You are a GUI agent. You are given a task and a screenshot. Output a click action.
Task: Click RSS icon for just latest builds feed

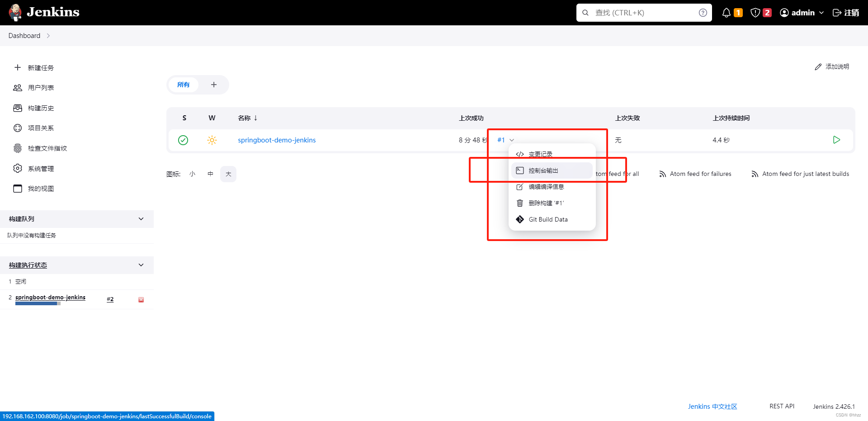point(755,174)
